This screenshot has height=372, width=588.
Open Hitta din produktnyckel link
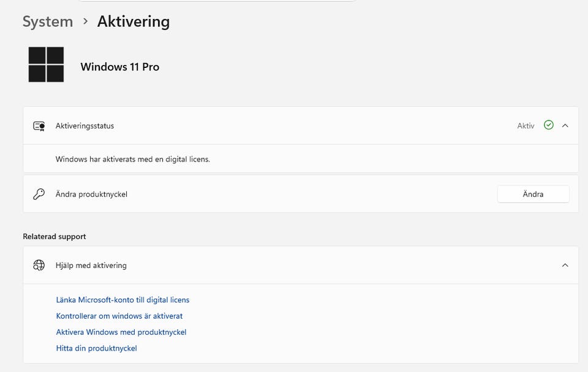(x=96, y=348)
